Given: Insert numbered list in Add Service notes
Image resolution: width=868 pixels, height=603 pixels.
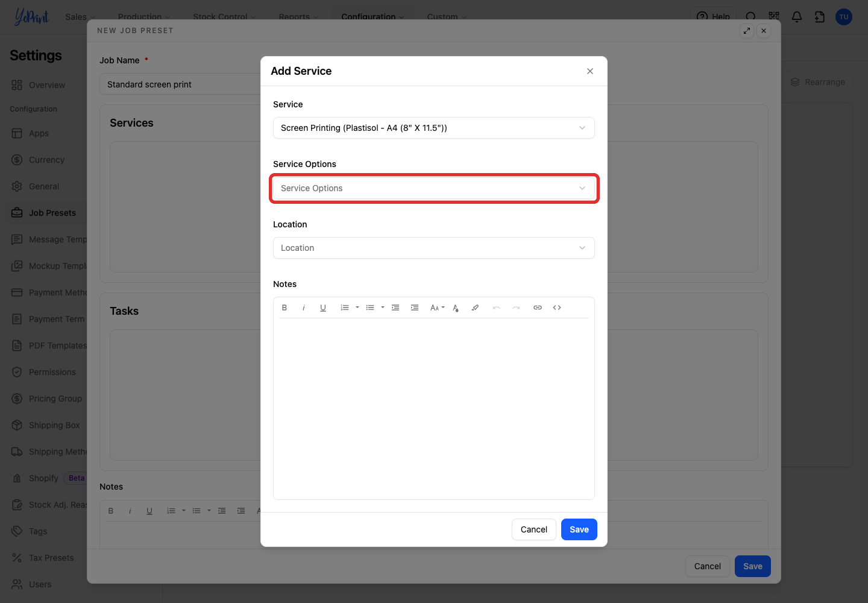Looking at the screenshot, I should click(345, 308).
